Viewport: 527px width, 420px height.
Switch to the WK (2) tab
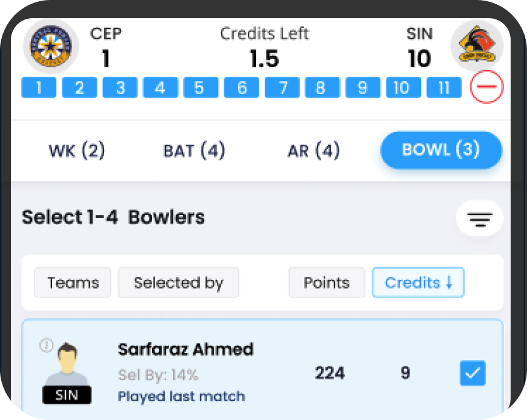tap(77, 150)
